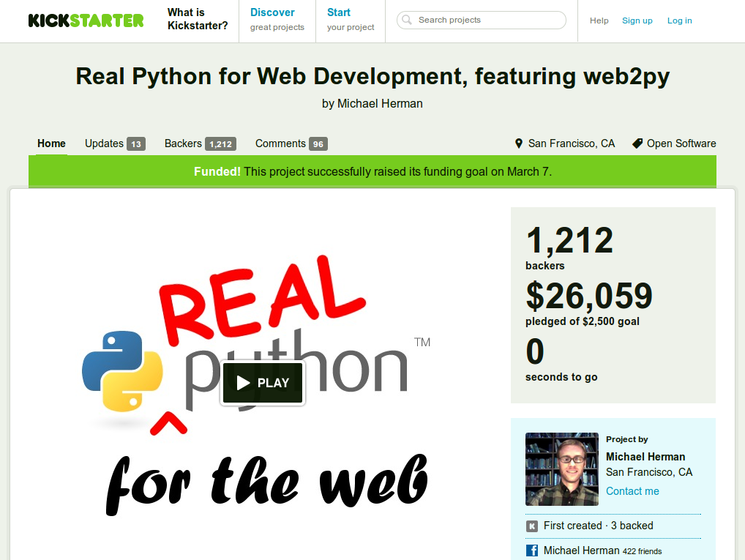The width and height of the screenshot is (745, 560).
Task: Click the 0 seconds to go figure
Action: click(535, 352)
